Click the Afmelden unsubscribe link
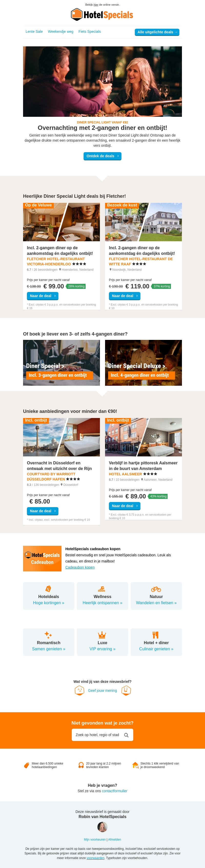The height and width of the screenshot is (868, 205). tap(115, 839)
